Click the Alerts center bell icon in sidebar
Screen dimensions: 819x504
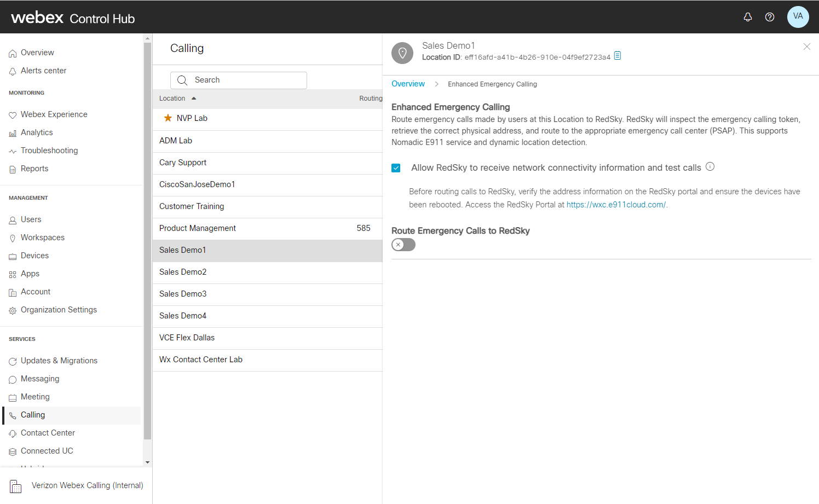[13, 72]
